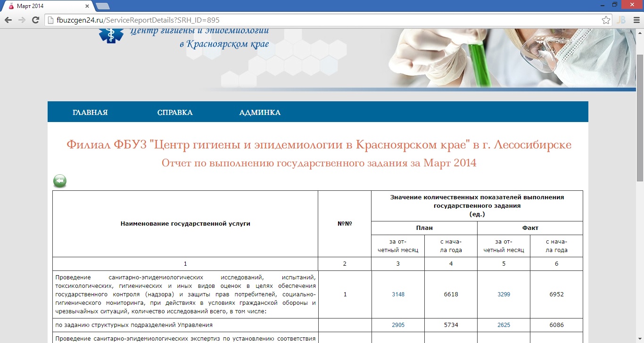The width and height of the screenshot is (644, 343).
Task: Click the table cell showing 5734
Action: click(451, 325)
